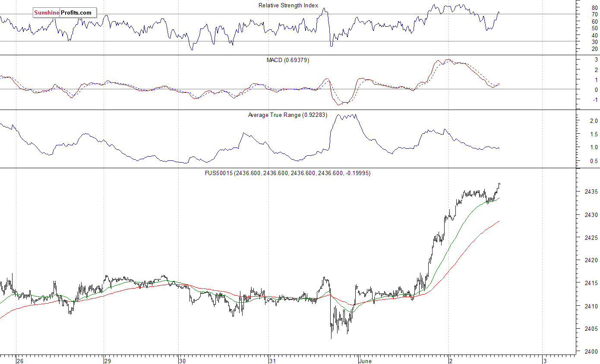Click the SunshineProfits.com logo
Image resolution: width=600 pixels, height=364 pixels.
click(65, 13)
